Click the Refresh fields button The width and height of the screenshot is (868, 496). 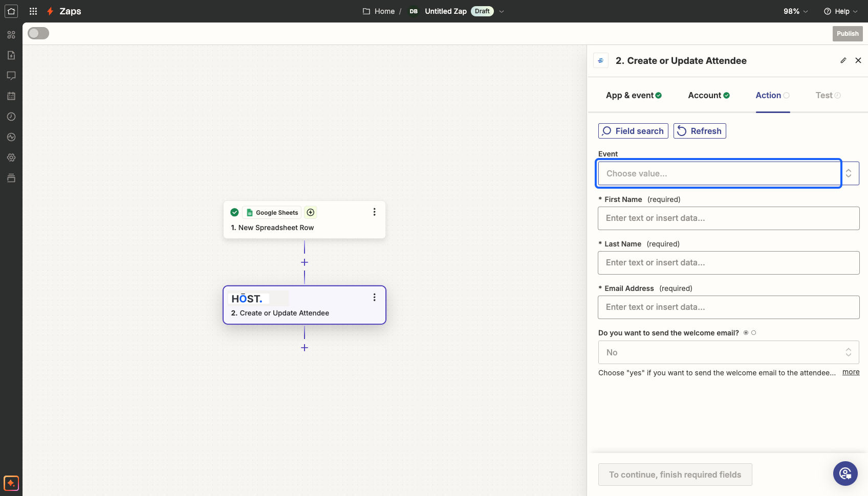(x=700, y=131)
